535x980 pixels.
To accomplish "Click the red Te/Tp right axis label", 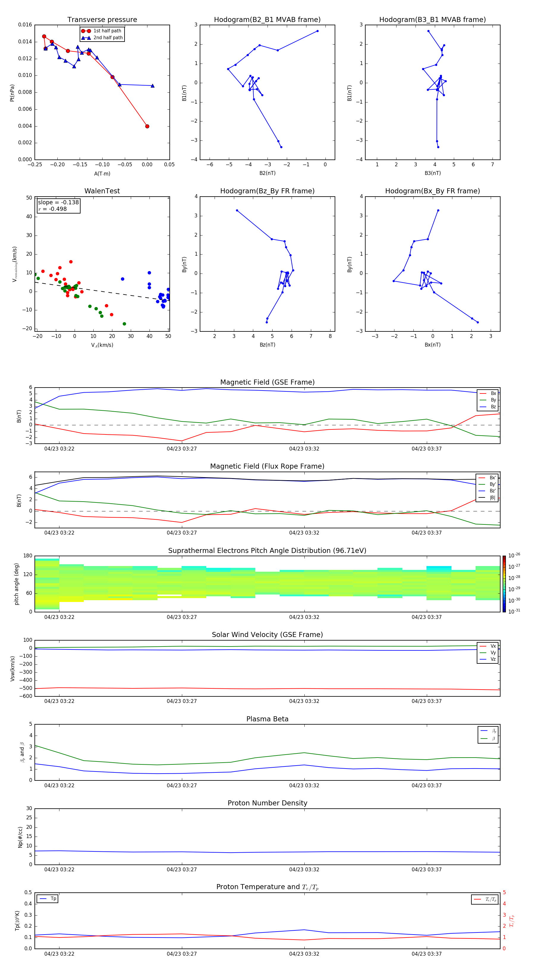I will click(512, 921).
